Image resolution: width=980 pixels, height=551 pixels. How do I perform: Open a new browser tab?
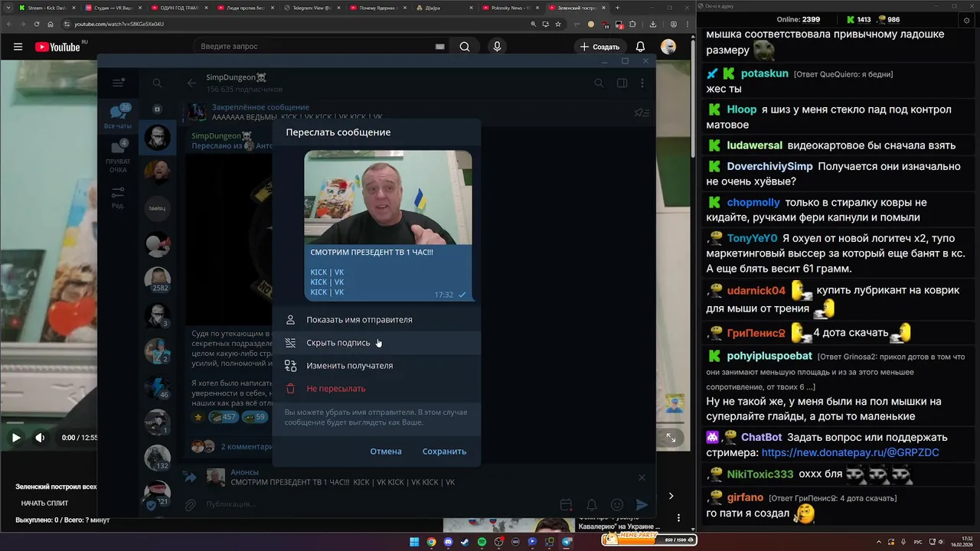(617, 8)
